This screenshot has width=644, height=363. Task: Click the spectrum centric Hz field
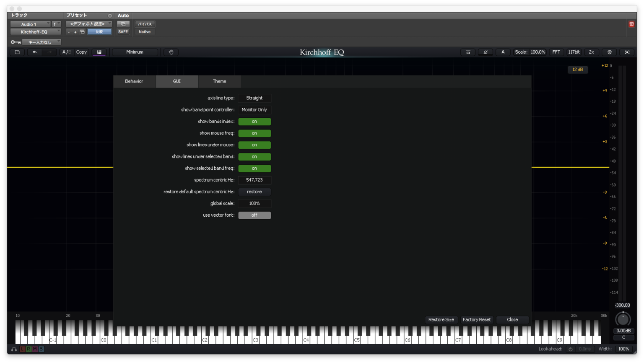[254, 180]
